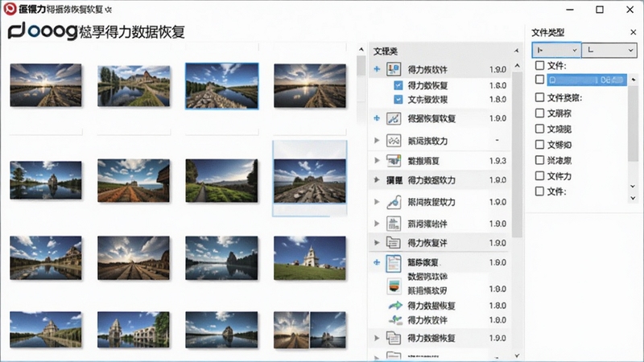Click the dark glyph icon before 得力数据软力
644x362 pixels.
tap(394, 180)
